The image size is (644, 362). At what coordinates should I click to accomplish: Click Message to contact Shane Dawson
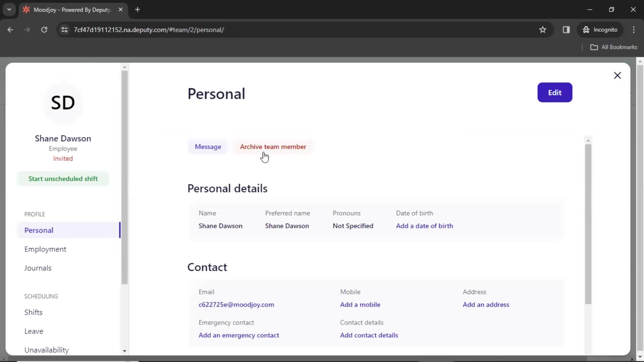tap(208, 146)
